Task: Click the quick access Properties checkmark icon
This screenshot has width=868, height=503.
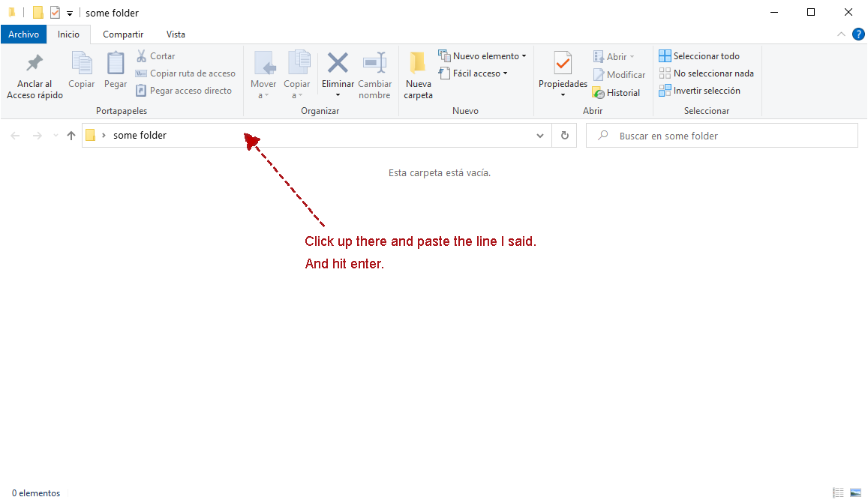Action: pos(55,12)
